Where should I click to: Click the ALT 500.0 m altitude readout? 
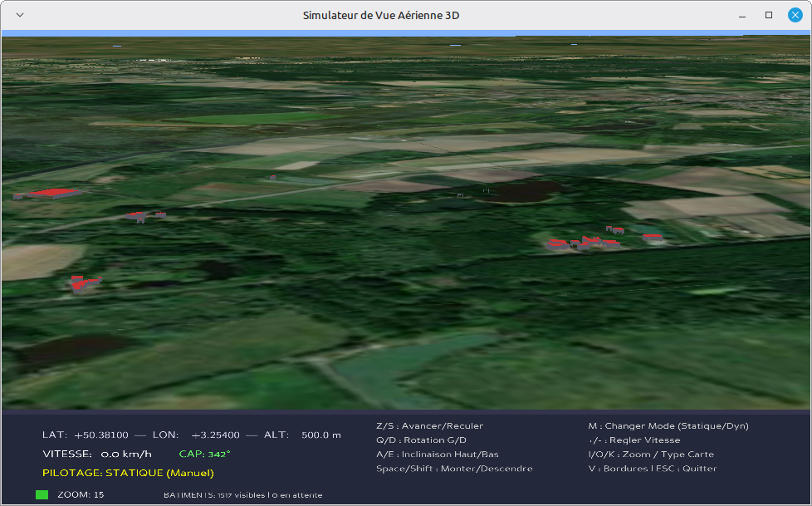320,435
